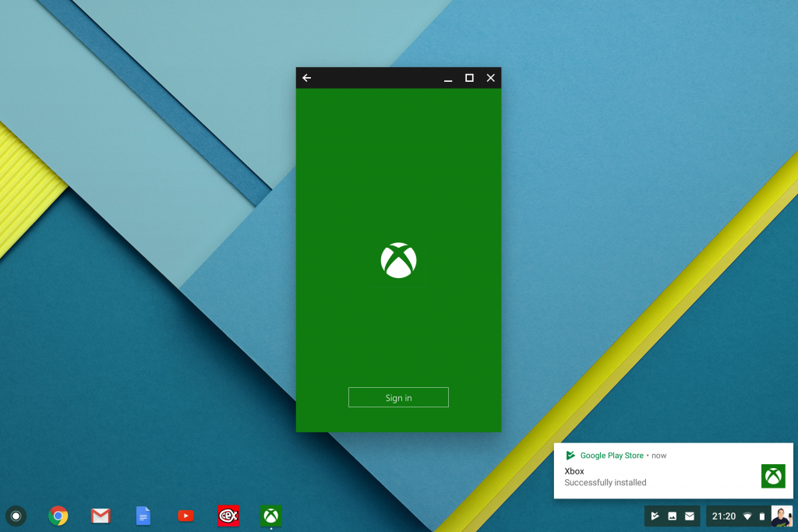Launch YouTube from the shelf
This screenshot has width=798, height=532.
point(185,516)
